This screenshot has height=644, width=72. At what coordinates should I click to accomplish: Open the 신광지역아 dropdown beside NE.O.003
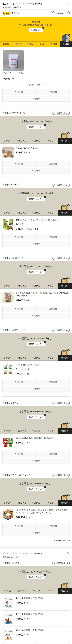point(61,13)
